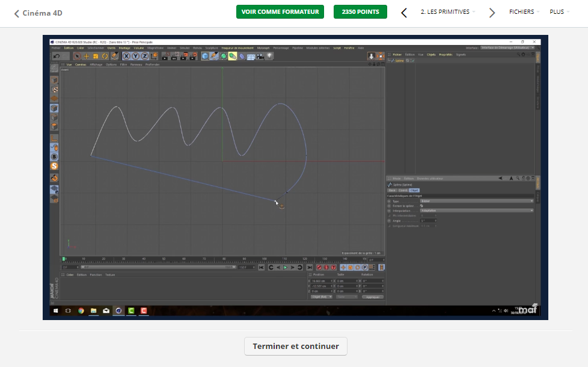Click the floor environment grid icon
This screenshot has width=588, height=367.
click(x=251, y=57)
